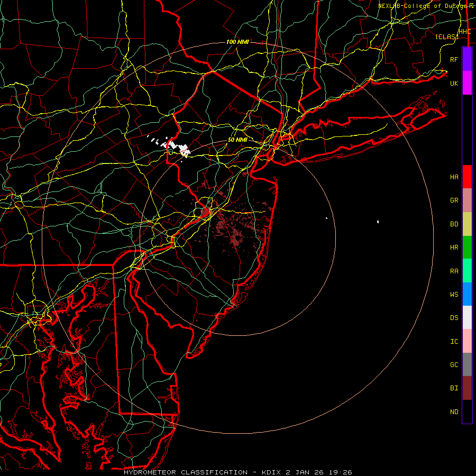Select the "BD" legend label

pyautogui.click(x=454, y=224)
